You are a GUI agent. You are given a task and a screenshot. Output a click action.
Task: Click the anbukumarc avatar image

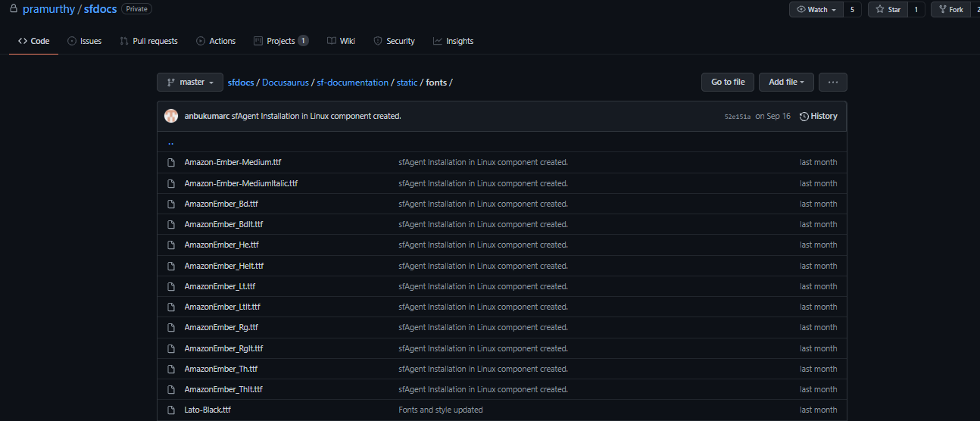(x=171, y=116)
